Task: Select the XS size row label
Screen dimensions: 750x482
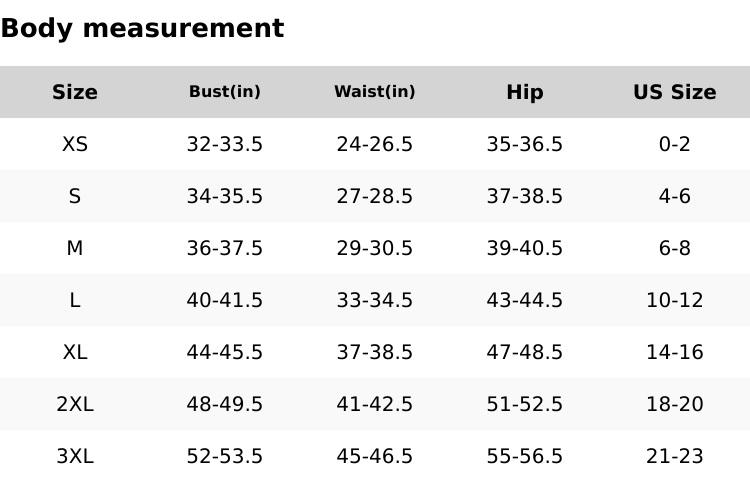Action: pos(75,144)
